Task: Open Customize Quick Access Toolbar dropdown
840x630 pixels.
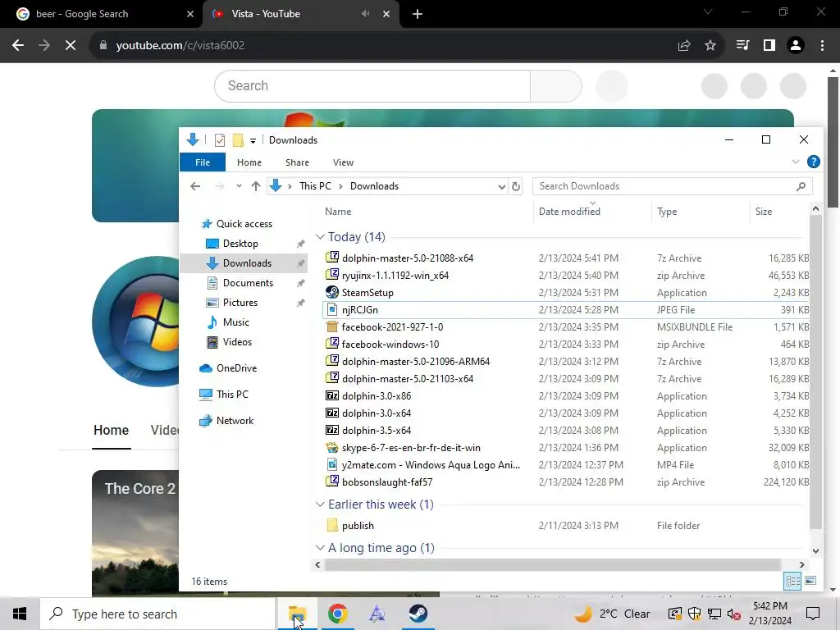Action: pos(253,141)
